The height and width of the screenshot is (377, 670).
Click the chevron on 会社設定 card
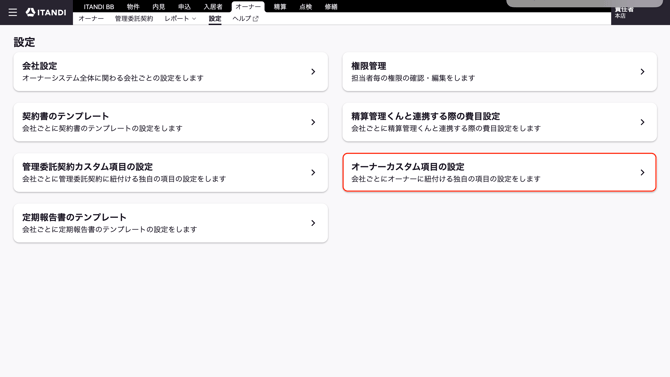(313, 72)
